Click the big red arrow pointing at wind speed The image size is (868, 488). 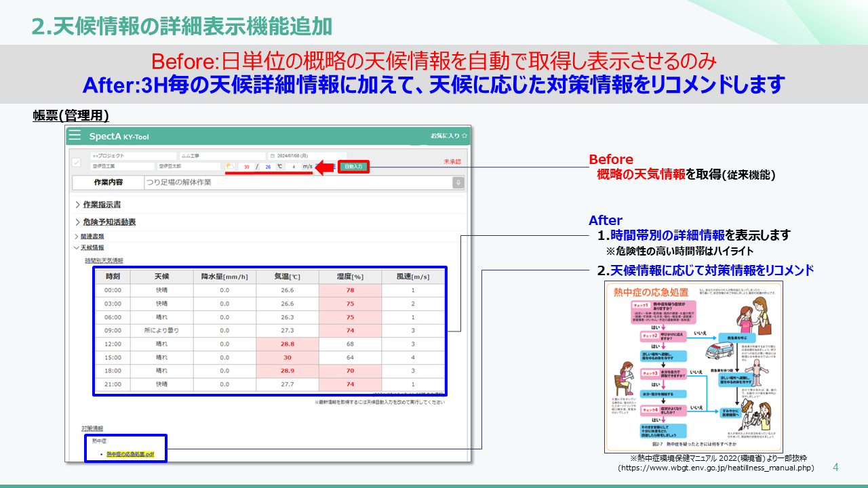click(325, 166)
